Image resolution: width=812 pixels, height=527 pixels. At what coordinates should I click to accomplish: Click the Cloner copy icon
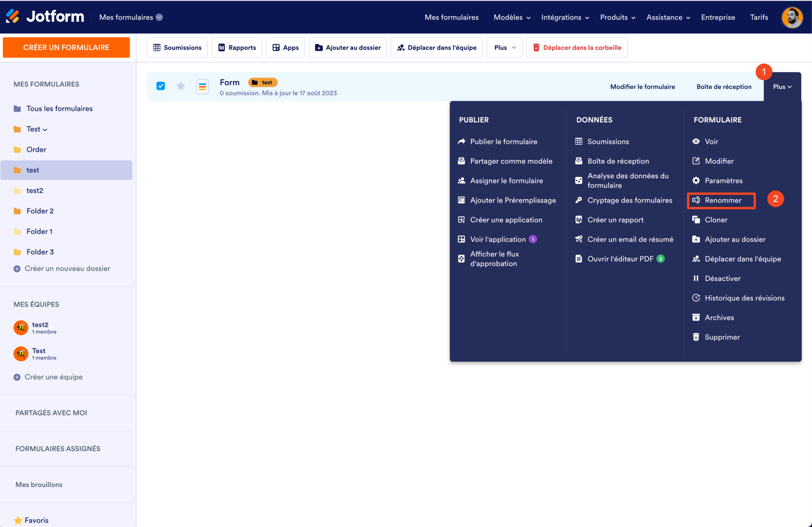point(696,220)
